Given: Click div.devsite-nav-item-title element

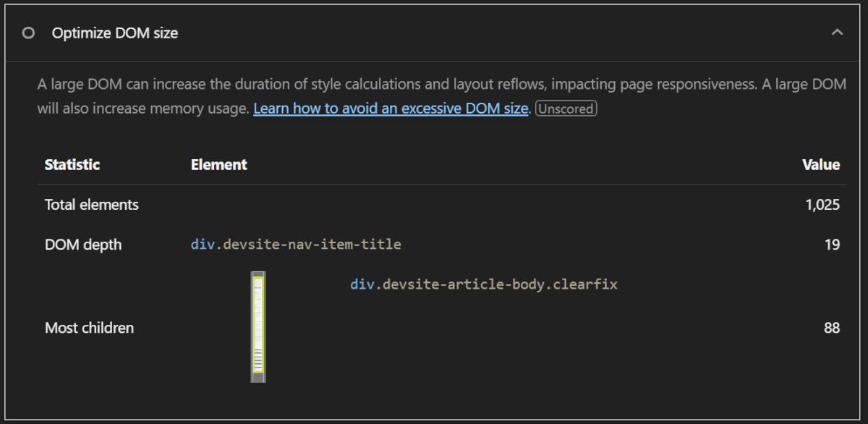Looking at the screenshot, I should coord(296,245).
